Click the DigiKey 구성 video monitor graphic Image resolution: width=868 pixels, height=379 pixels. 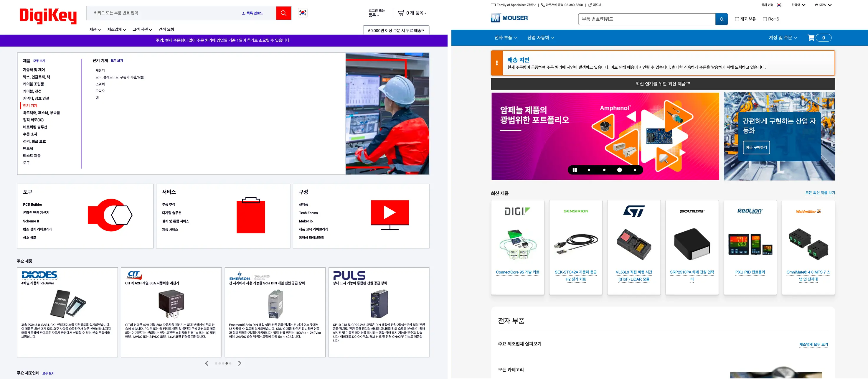(390, 215)
